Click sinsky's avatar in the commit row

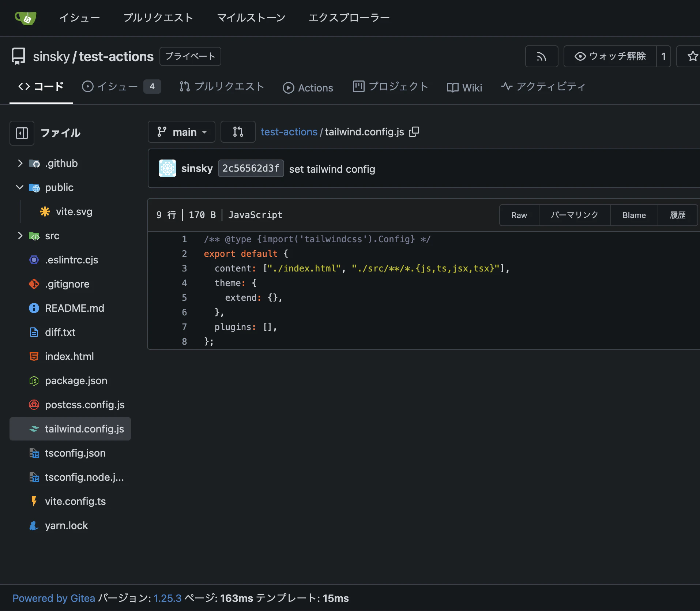[x=168, y=168]
